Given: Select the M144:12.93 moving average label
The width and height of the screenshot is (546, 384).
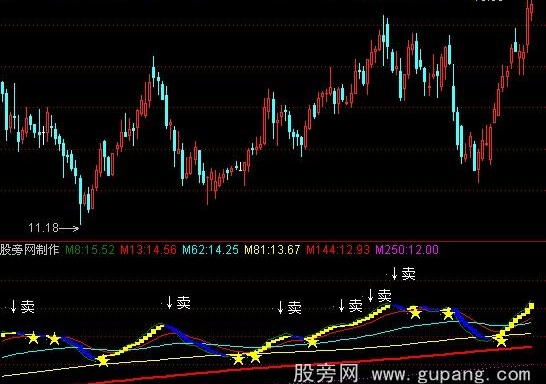Looking at the screenshot, I should tap(338, 250).
